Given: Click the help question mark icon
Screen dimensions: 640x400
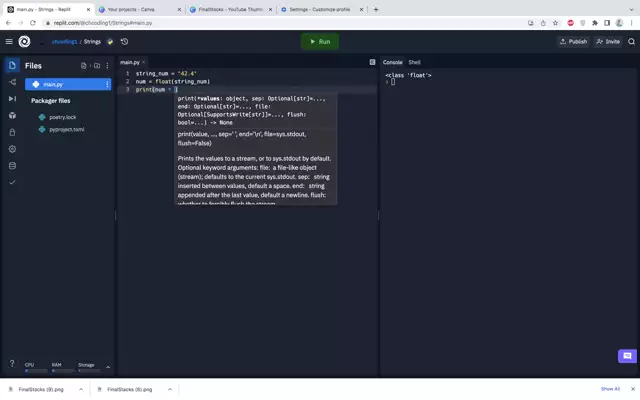Looking at the screenshot, I should [x=12, y=363].
